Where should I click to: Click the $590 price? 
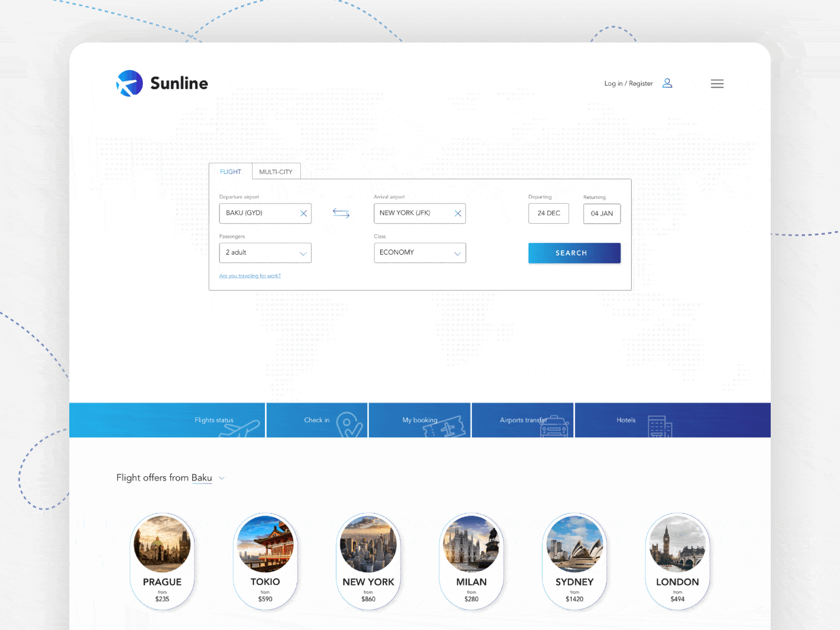(x=265, y=599)
